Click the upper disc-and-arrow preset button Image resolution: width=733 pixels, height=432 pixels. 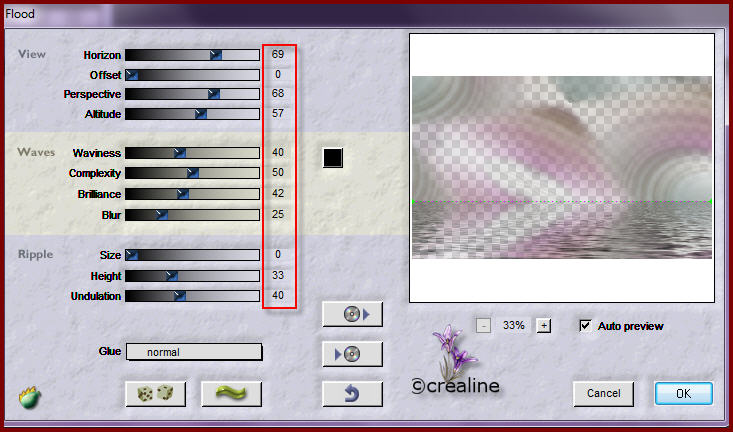coord(352,314)
